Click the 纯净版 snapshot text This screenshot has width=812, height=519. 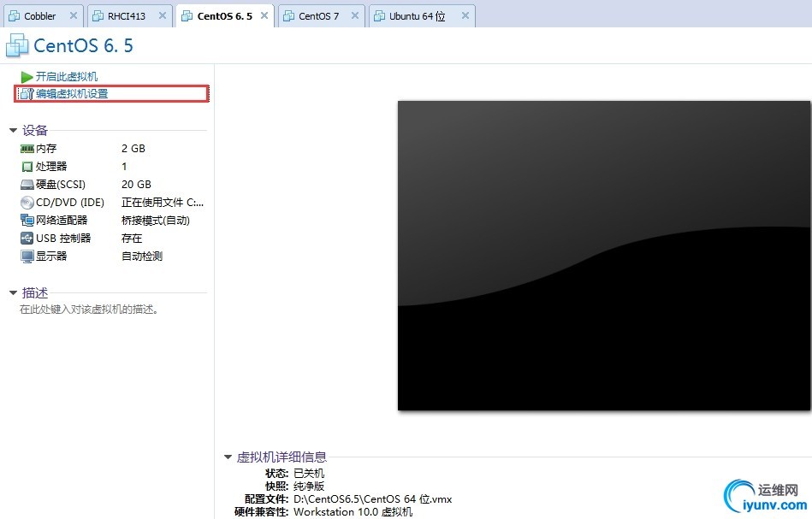point(309,486)
